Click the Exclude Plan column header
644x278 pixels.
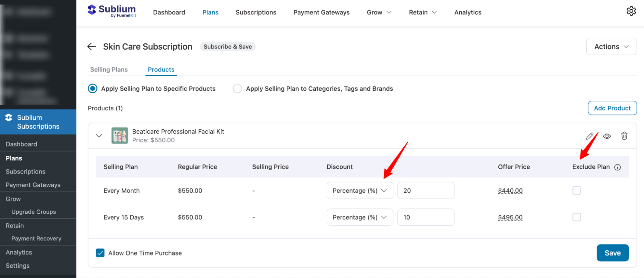591,167
